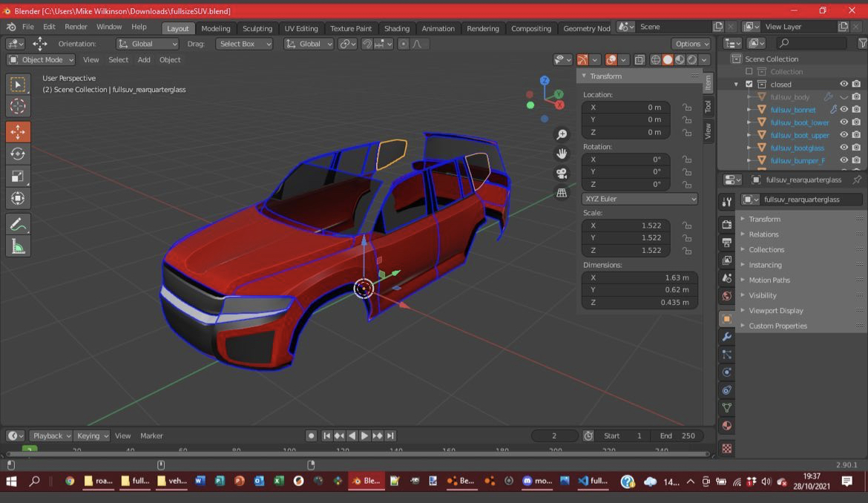
Task: Open the XYZ Euler rotation mode dropdown
Action: click(x=640, y=199)
